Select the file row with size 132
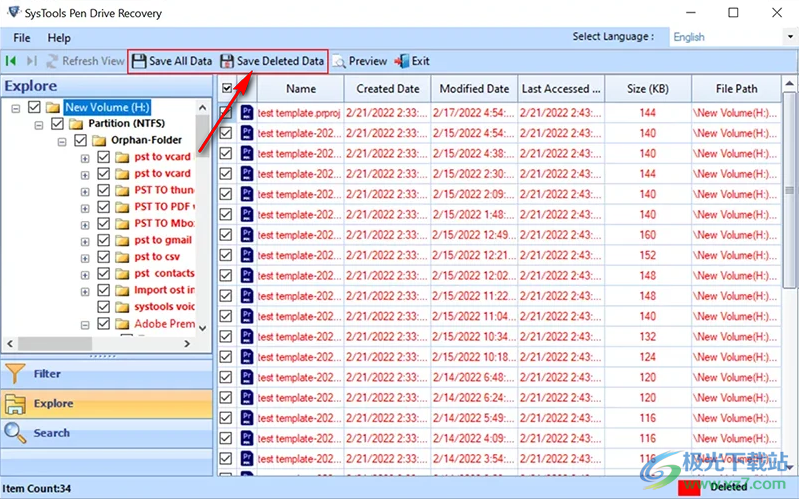The width and height of the screenshot is (799, 500). (499, 337)
